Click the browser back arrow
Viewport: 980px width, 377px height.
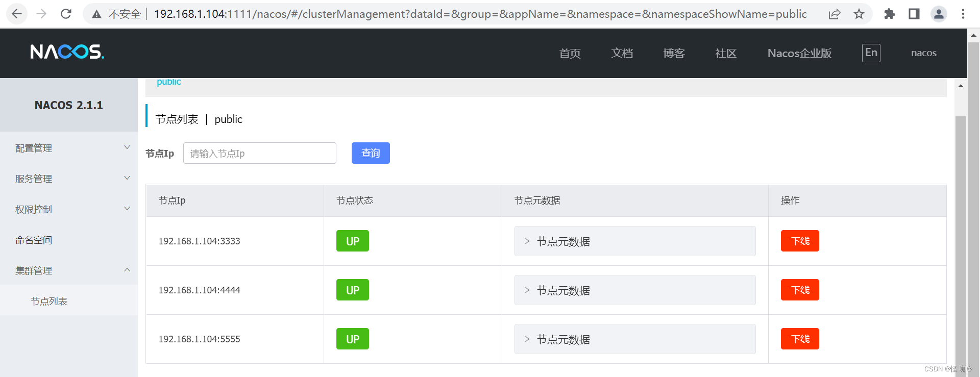17,14
